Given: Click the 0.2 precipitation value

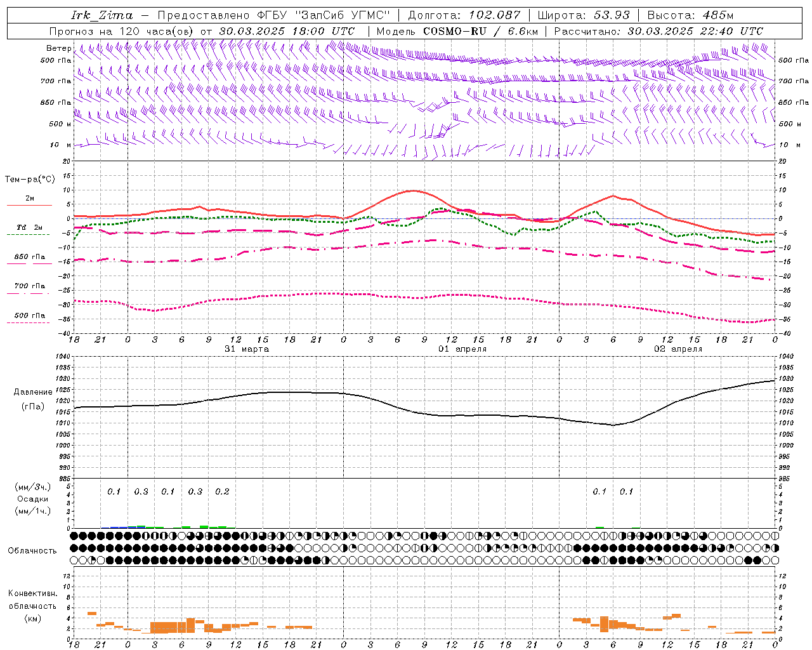Looking at the screenshot, I should (222, 491).
